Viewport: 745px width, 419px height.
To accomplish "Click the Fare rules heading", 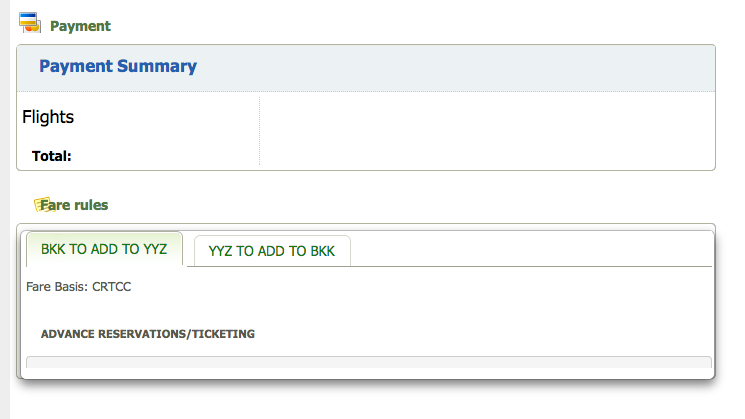I will [x=74, y=205].
